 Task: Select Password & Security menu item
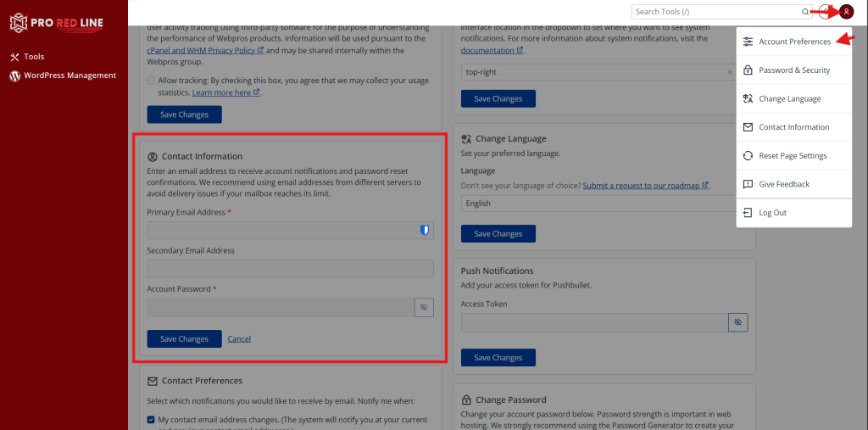(x=794, y=70)
